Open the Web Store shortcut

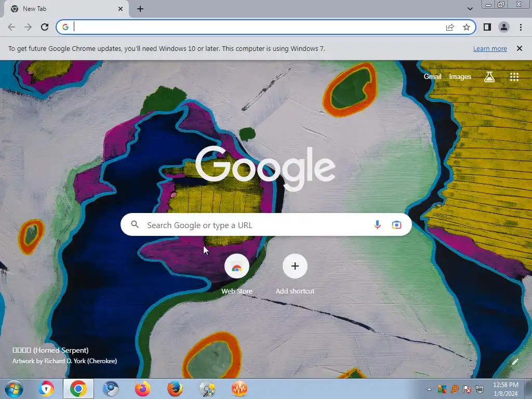[237, 274]
